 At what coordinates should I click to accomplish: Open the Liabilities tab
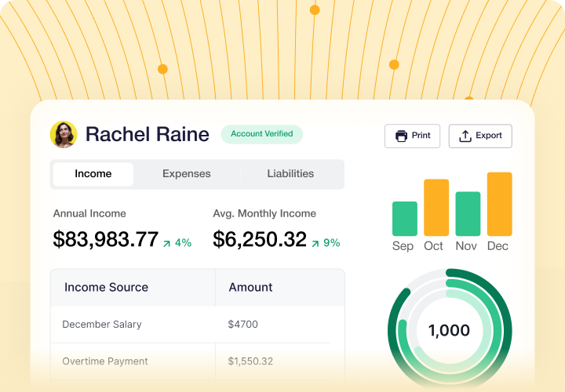click(290, 174)
